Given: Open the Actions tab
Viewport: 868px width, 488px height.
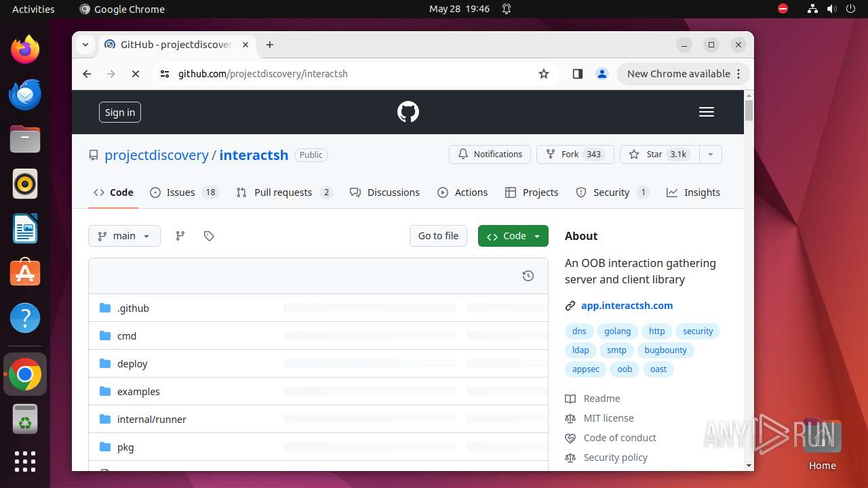Looking at the screenshot, I should pyautogui.click(x=462, y=192).
